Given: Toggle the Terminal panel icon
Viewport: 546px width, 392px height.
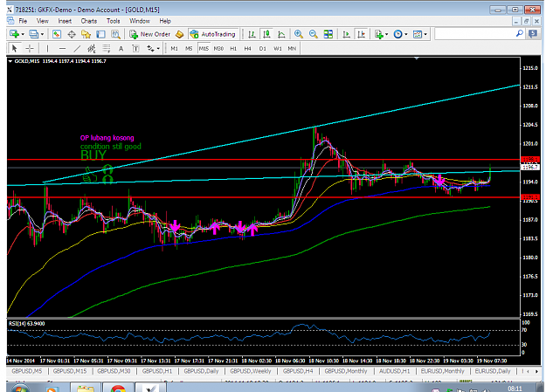Looking at the screenshot, I should 101,34.
